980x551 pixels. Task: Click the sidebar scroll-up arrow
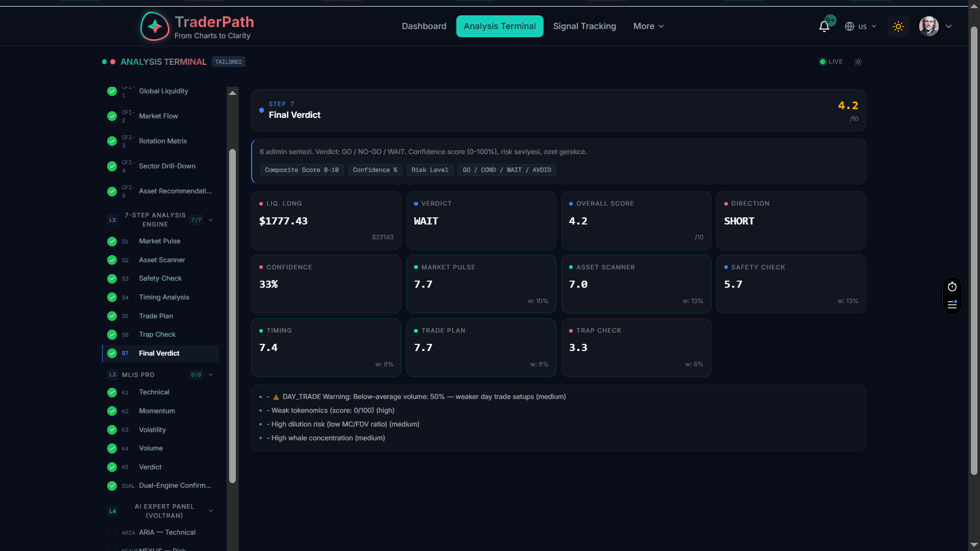pos(233,93)
